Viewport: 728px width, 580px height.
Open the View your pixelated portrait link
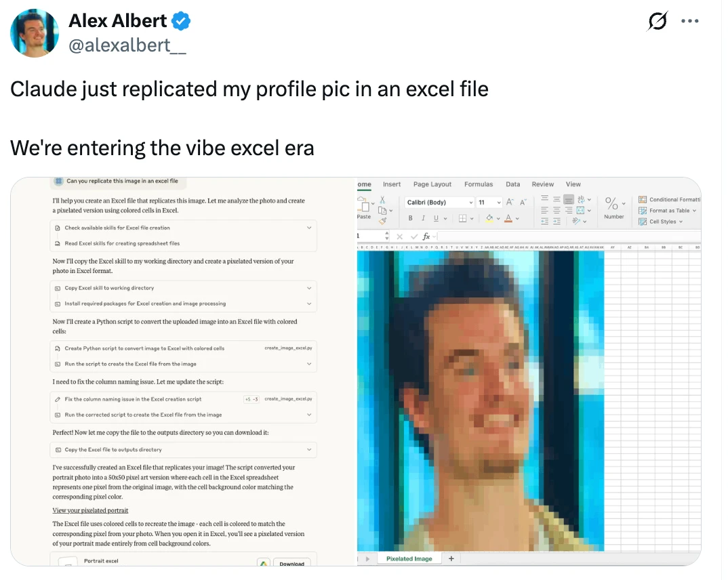[x=90, y=510]
